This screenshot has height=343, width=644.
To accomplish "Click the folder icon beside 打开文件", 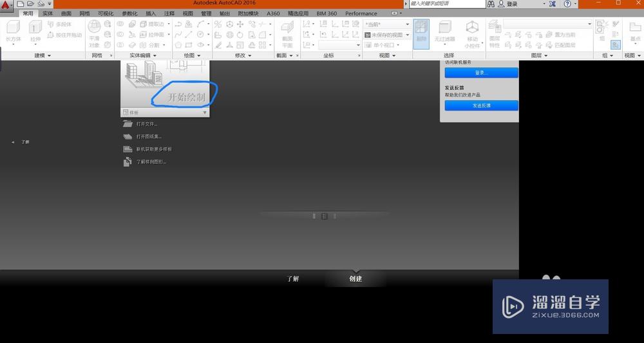I will click(x=128, y=124).
